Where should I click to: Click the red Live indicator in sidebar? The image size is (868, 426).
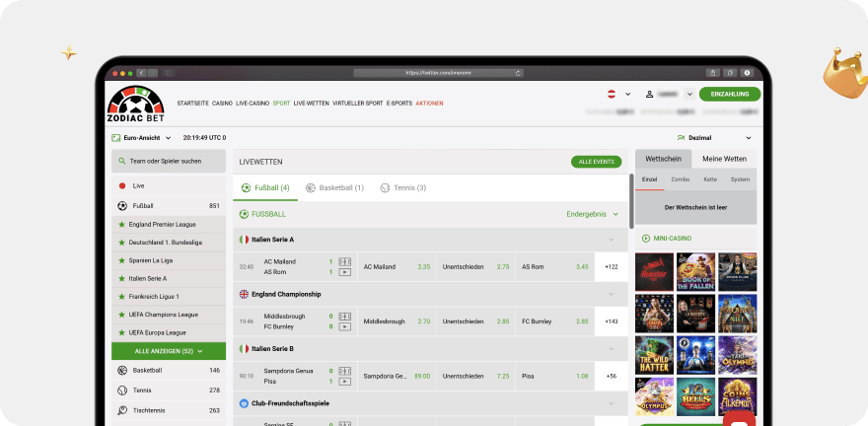tap(122, 185)
